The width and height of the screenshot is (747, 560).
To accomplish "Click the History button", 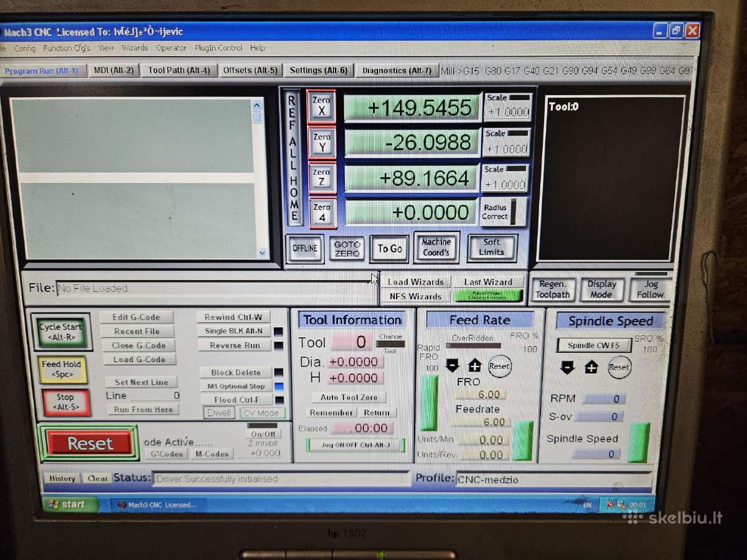I will 62,478.
